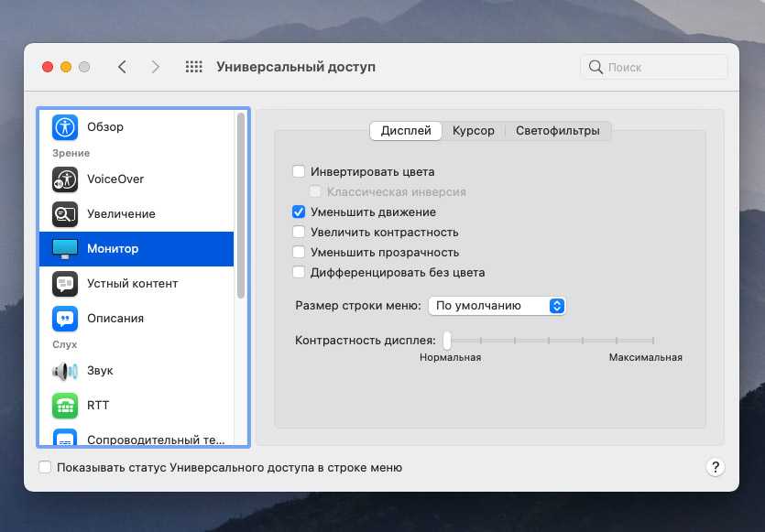Select the Описания quote icon
Viewport: 765px width, 532px height.
point(65,319)
